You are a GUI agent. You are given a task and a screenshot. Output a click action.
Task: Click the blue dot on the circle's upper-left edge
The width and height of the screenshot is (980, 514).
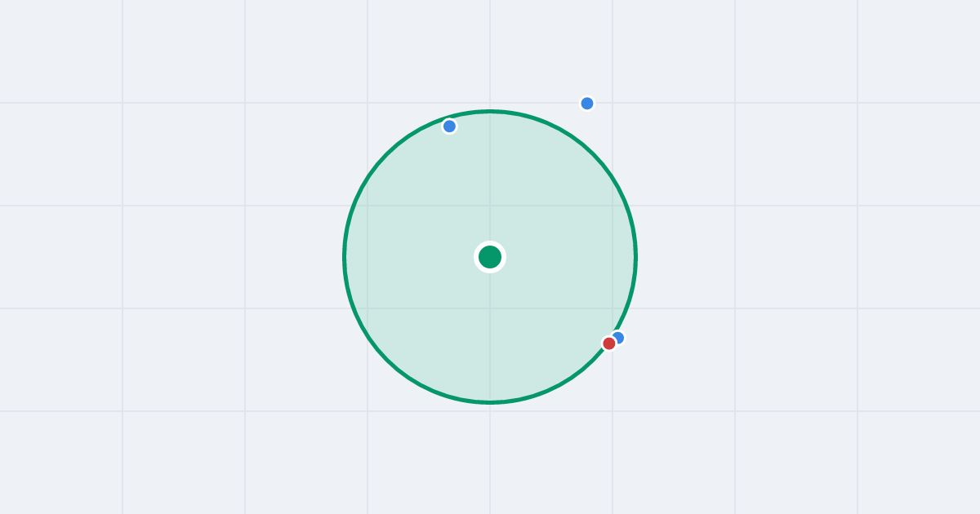pyautogui.click(x=449, y=126)
